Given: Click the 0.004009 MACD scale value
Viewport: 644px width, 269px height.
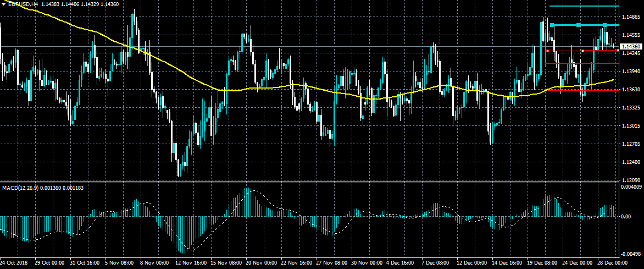Looking at the screenshot, I should [x=631, y=188].
